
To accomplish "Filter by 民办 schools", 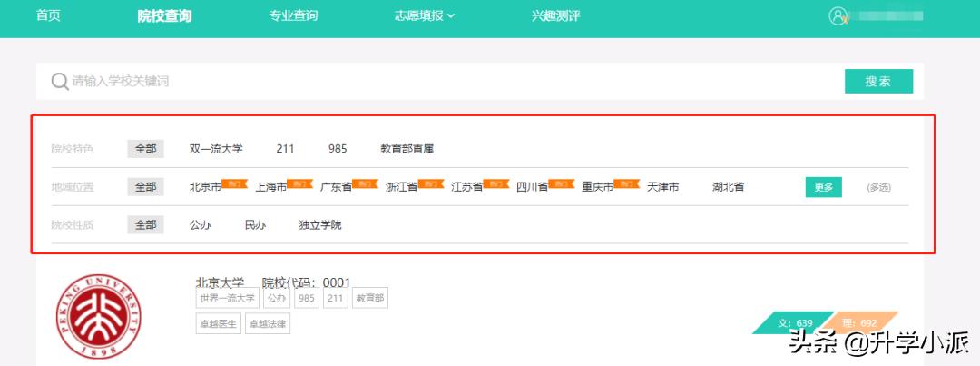I will (255, 224).
